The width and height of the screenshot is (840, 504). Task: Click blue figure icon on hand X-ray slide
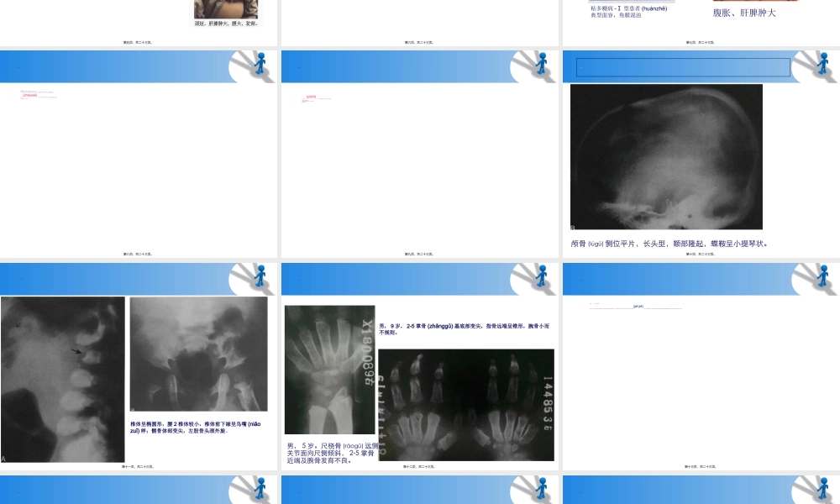pos(538,278)
